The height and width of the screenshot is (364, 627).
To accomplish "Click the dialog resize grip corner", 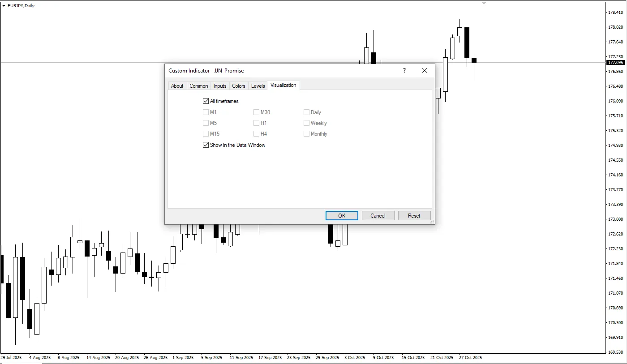I will tap(432, 222).
